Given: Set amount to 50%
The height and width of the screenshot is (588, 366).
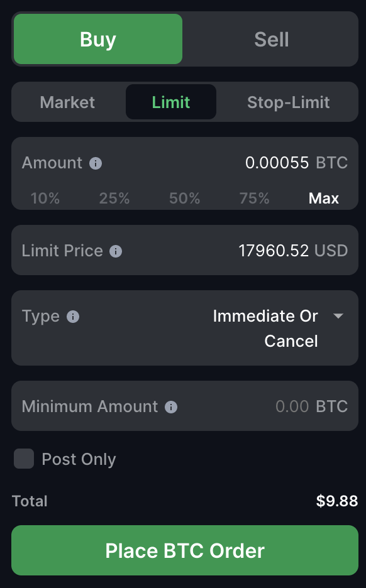Looking at the screenshot, I should [x=184, y=199].
